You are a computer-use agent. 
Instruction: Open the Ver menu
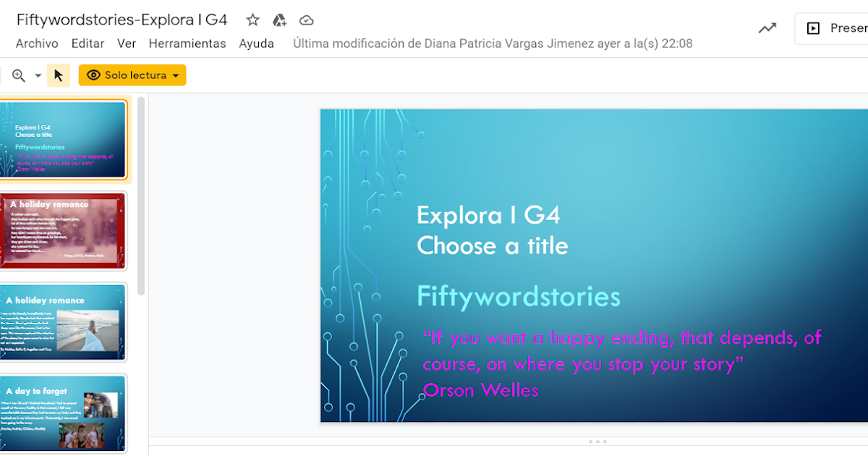click(x=127, y=43)
